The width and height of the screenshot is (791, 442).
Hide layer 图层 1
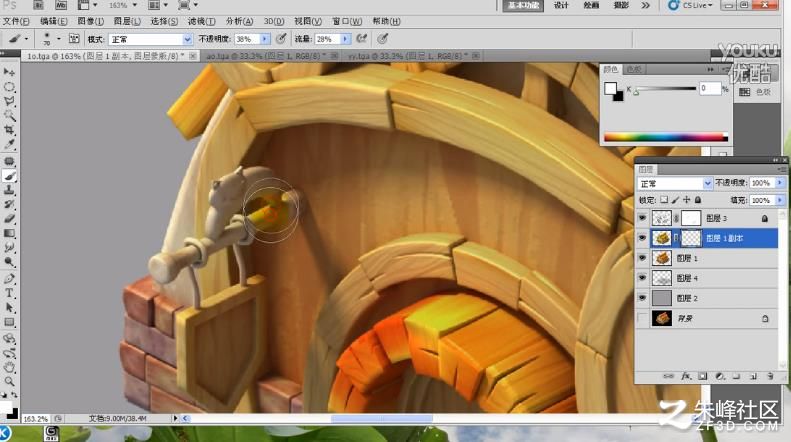pyautogui.click(x=642, y=258)
